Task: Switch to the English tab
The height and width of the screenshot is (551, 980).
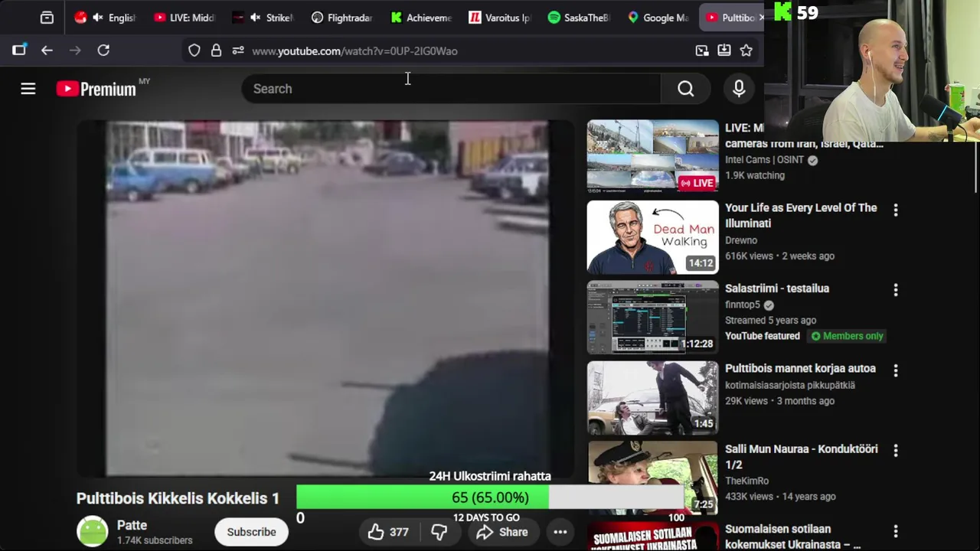Action: coord(104,18)
